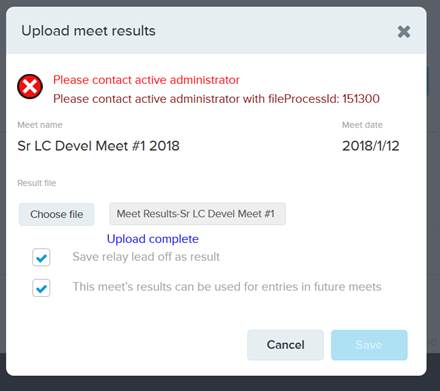Click the meet name Sr LC Devel Meet #1 2018

point(98,146)
